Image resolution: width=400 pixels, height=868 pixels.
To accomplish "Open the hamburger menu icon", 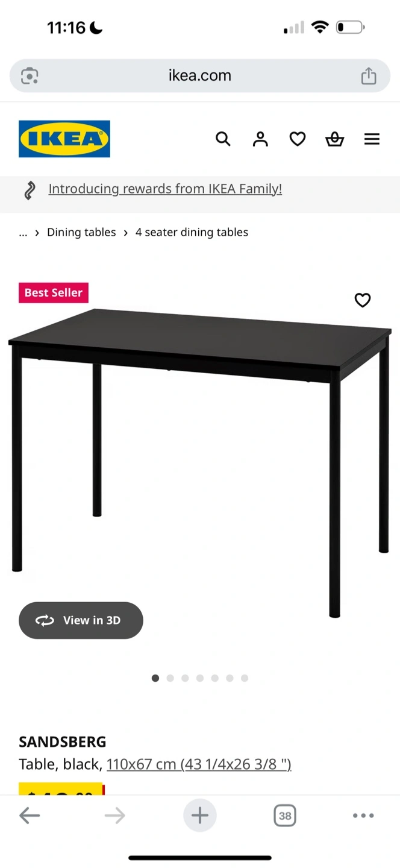I will point(372,139).
